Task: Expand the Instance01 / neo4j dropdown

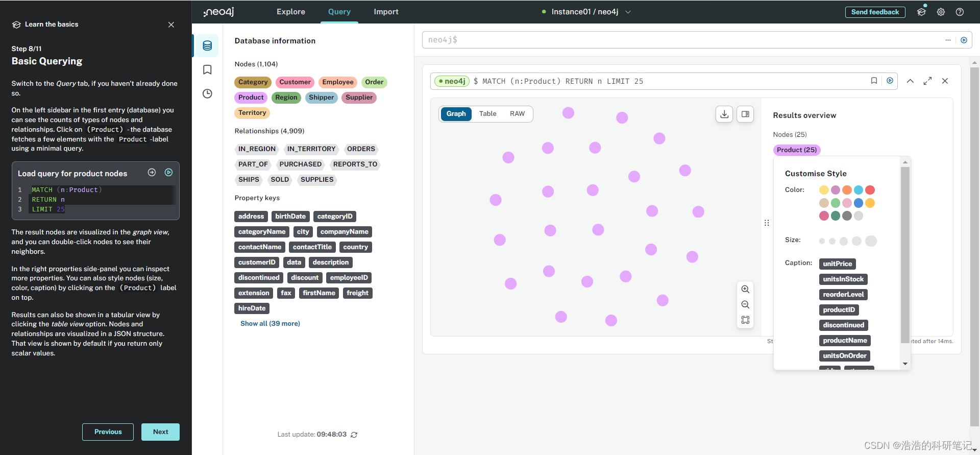Action: coord(628,12)
